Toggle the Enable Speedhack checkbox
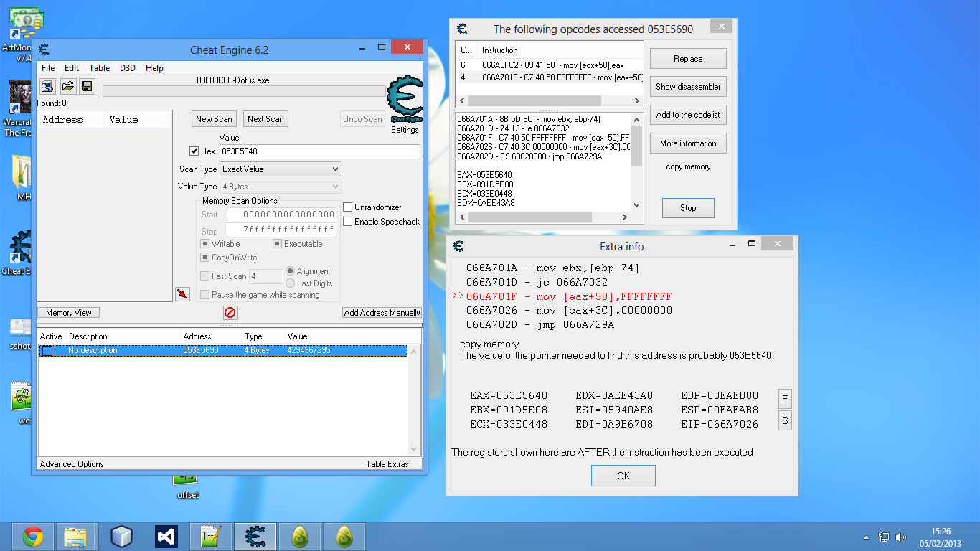This screenshot has width=980, height=551. (348, 222)
